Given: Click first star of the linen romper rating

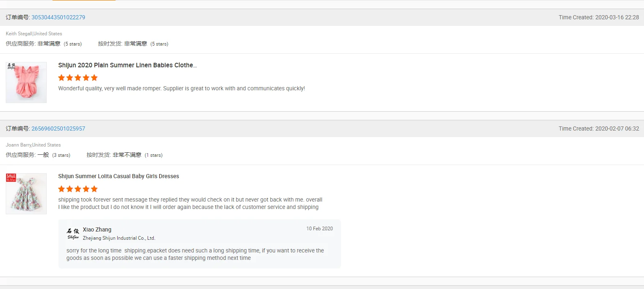Looking at the screenshot, I should tap(61, 78).
